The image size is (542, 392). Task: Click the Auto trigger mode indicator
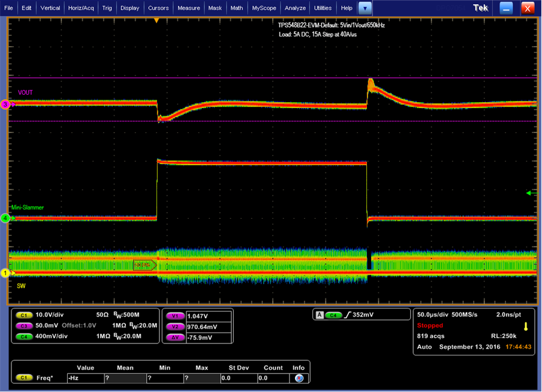pos(424,346)
